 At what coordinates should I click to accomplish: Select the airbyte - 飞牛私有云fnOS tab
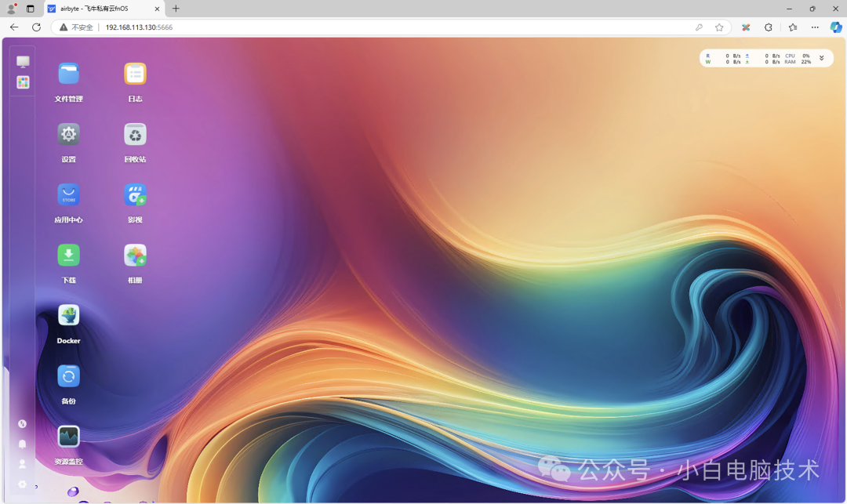103,9
